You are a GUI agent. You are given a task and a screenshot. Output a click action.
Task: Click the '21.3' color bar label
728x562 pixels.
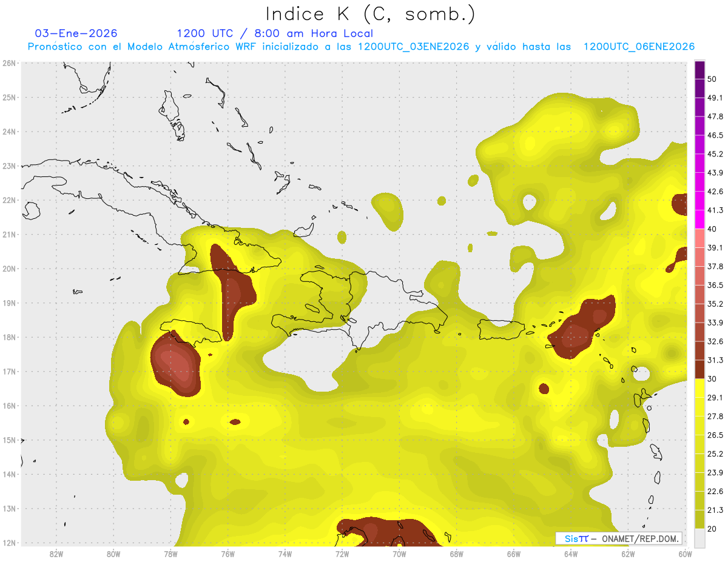(x=715, y=510)
